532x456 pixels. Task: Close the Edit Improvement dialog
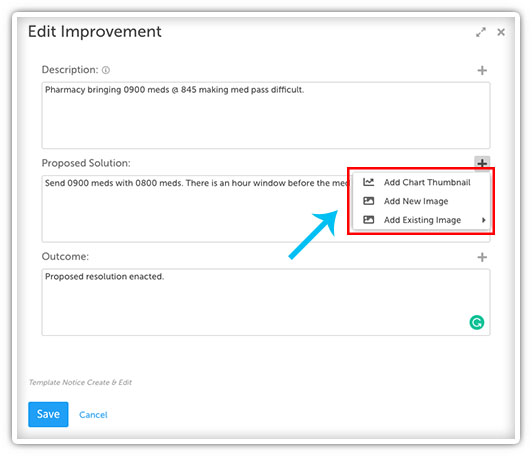(x=501, y=32)
